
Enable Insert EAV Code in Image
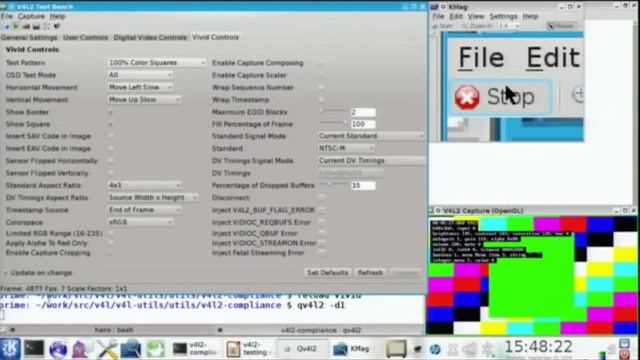tap(111, 149)
